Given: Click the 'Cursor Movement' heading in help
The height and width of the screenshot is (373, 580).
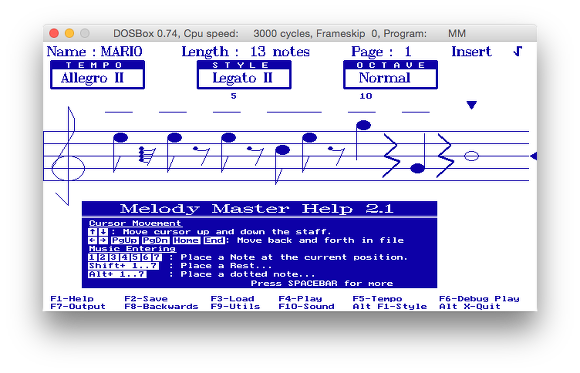Looking at the screenshot, I should click(x=135, y=224).
